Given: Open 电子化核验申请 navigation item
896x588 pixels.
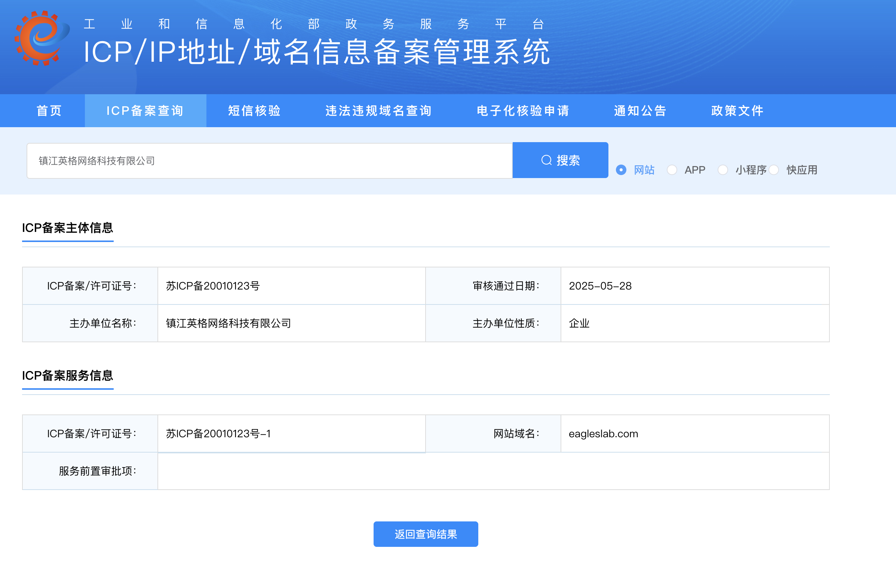Looking at the screenshot, I should pyautogui.click(x=523, y=111).
